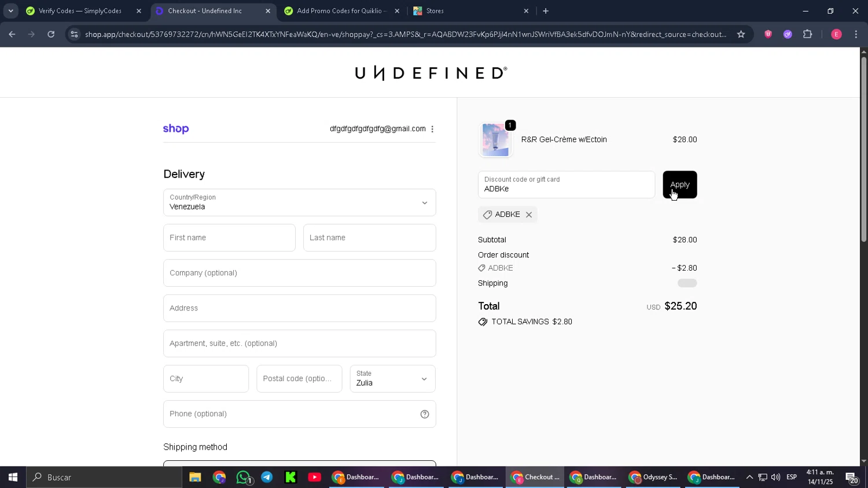Open the Chrome three-dot menu
This screenshot has width=868, height=488.
click(856, 34)
